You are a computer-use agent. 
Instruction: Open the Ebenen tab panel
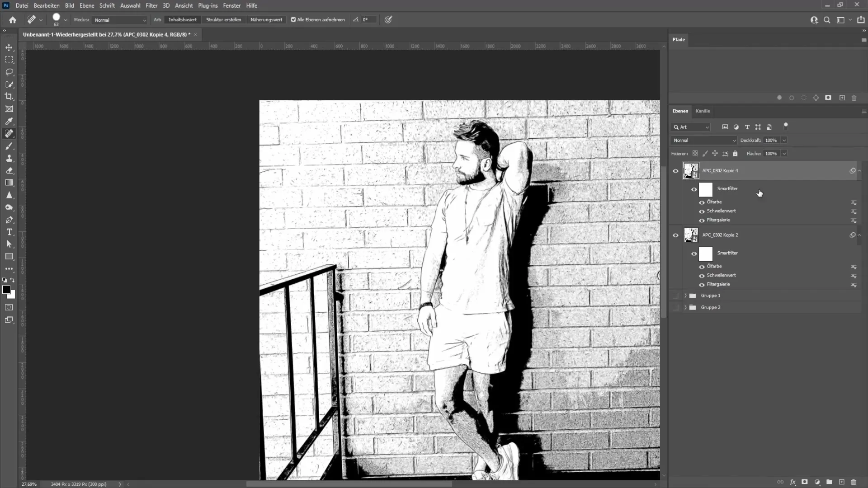681,111
